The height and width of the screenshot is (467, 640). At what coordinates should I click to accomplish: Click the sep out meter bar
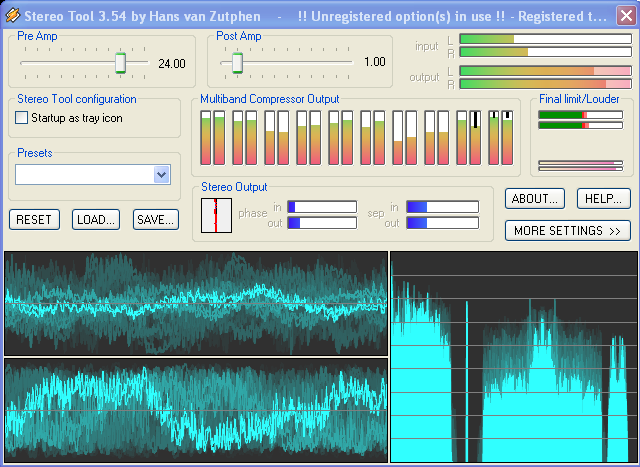point(442,223)
